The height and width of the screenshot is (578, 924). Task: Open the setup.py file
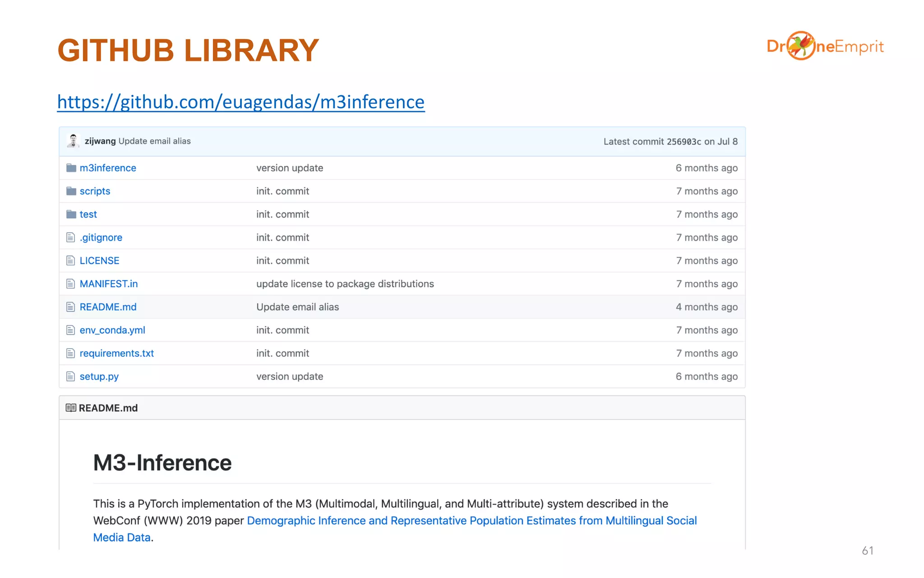click(99, 377)
